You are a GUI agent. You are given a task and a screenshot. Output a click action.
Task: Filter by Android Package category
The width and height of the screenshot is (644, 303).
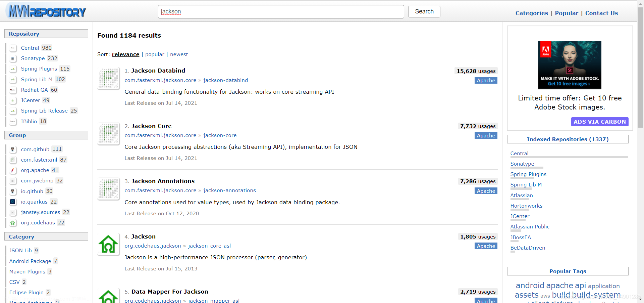coord(30,261)
